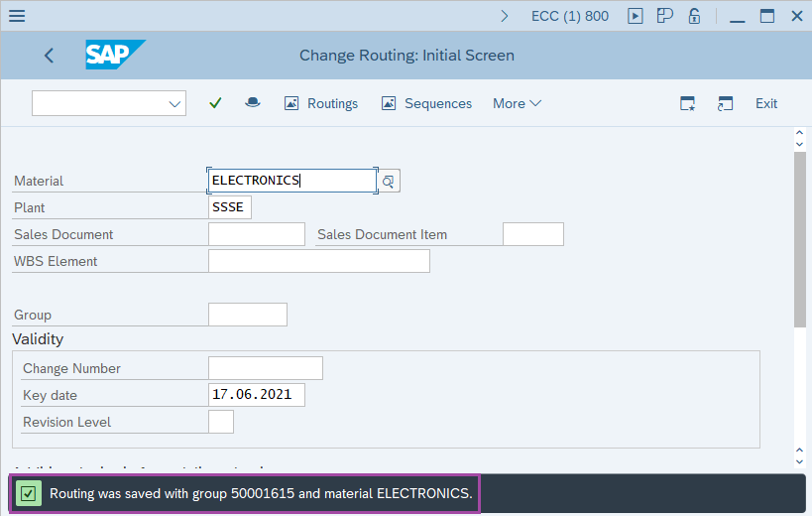Expand the More menu
The image size is (812, 516).
click(x=517, y=103)
